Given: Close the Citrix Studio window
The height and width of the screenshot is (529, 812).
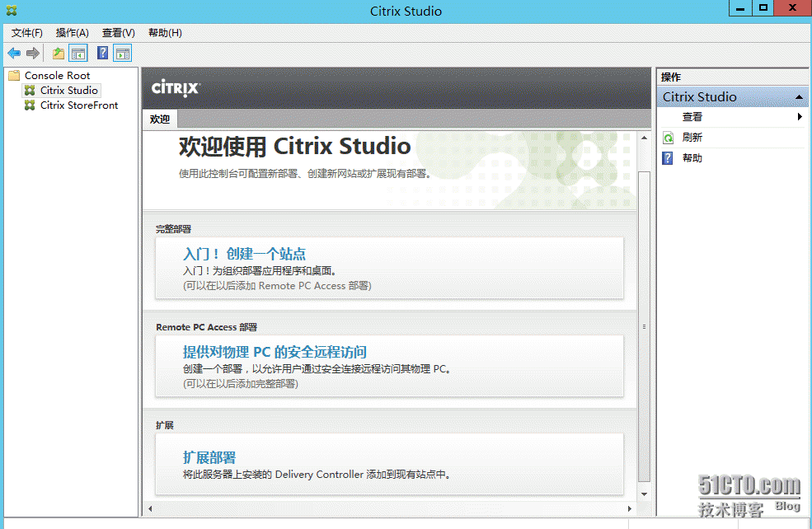Looking at the screenshot, I should point(792,8).
